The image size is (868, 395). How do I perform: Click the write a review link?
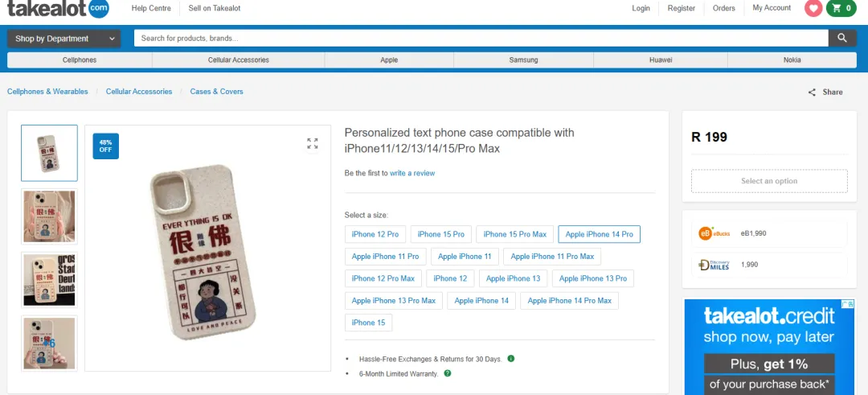412,173
